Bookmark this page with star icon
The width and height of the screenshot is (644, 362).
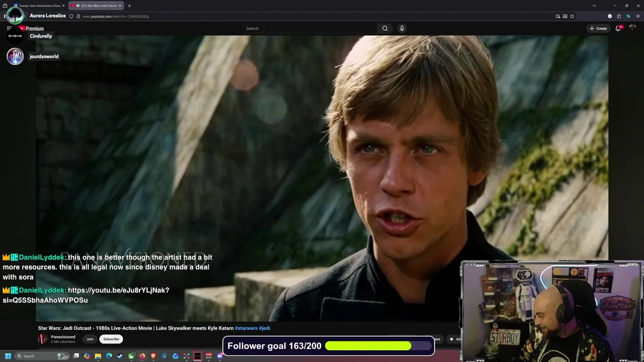coord(572,16)
